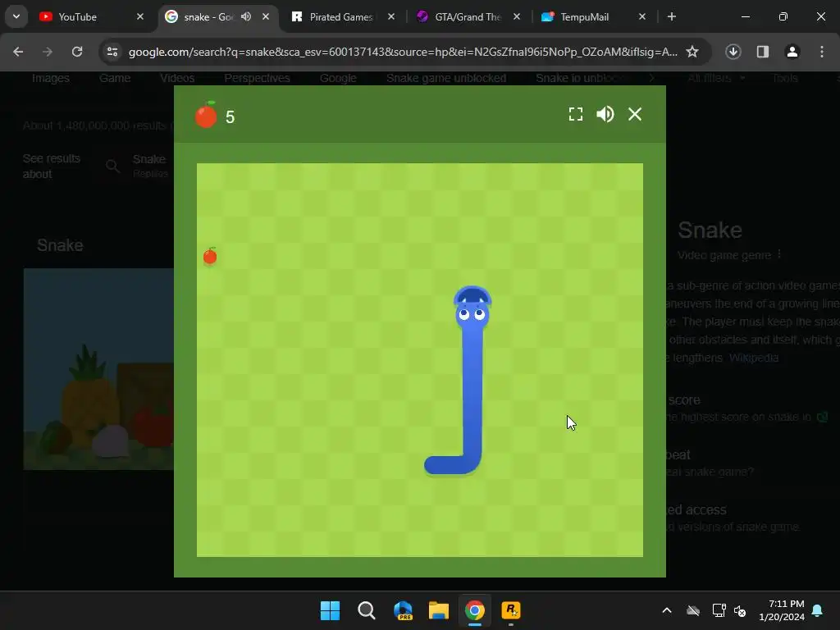Expand the tab search dropdown
This screenshot has height=630, width=840.
pos(16,16)
